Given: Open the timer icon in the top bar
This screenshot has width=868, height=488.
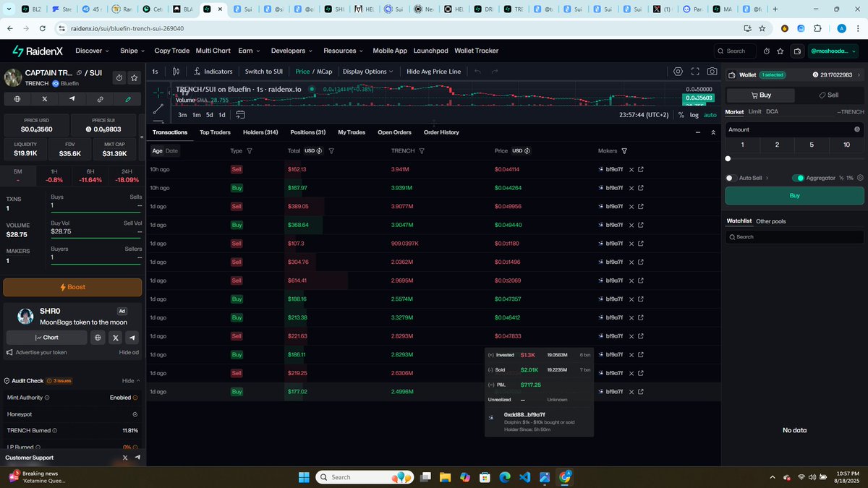Looking at the screenshot, I should tap(766, 51).
